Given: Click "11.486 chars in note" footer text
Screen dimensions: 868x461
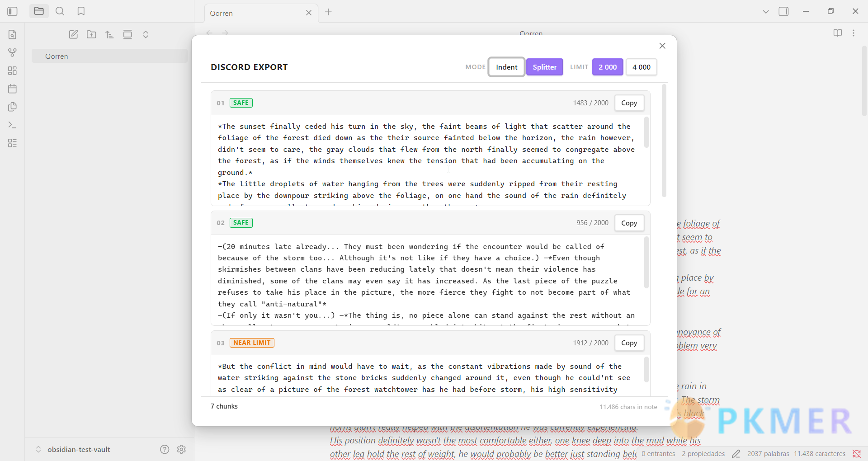Looking at the screenshot, I should (x=628, y=407).
